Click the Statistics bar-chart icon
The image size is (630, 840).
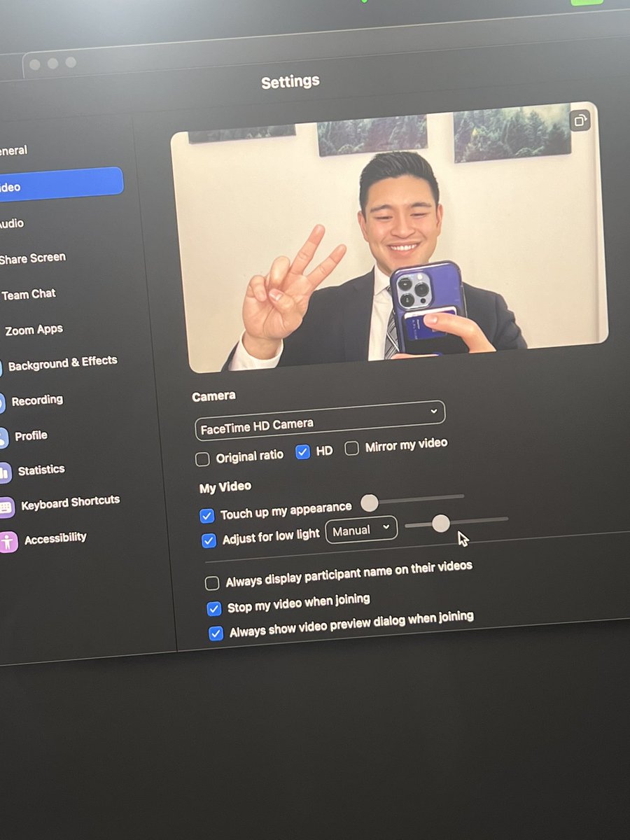[x=5, y=472]
